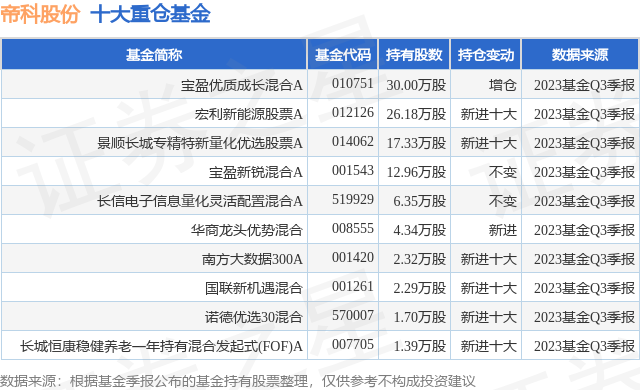640x390 pixels.
Task: Click 2023基金Q3季报 in the 001420 row
Action: click(x=584, y=259)
